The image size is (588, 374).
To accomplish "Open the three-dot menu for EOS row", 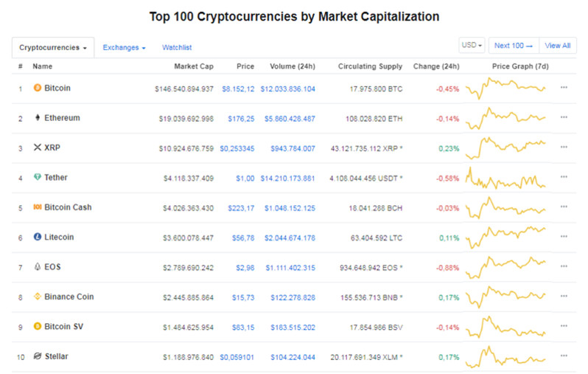I will pos(564,266).
